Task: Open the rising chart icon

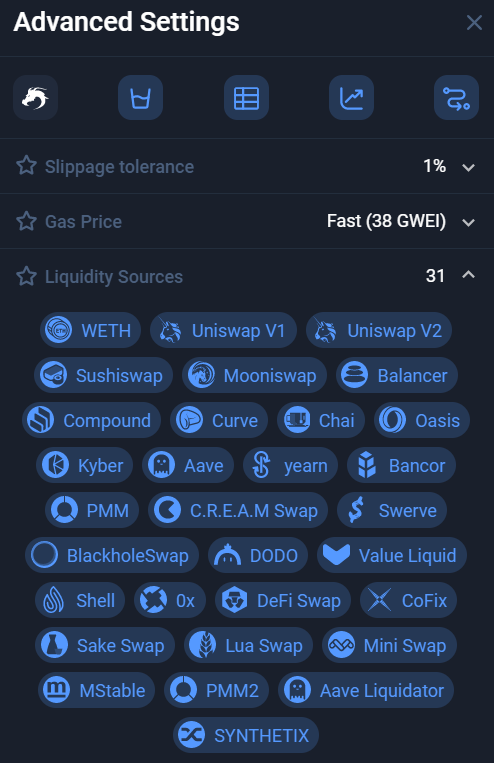Action: (351, 97)
